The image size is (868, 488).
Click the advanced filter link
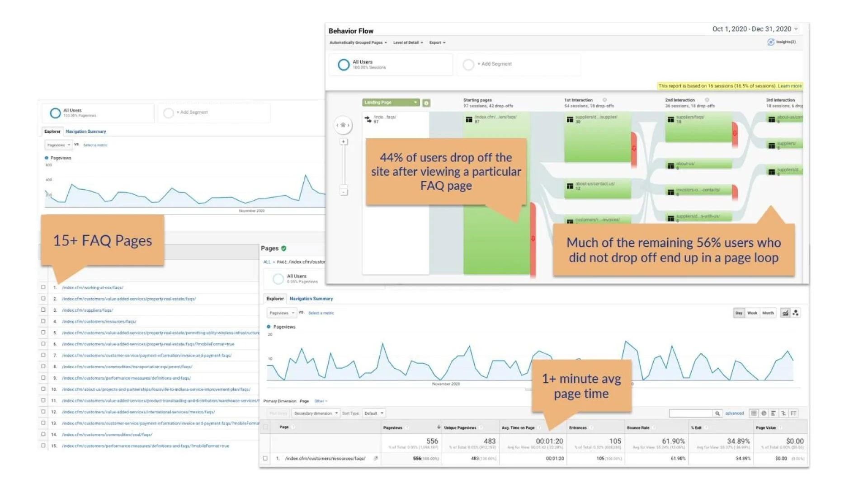tap(734, 413)
